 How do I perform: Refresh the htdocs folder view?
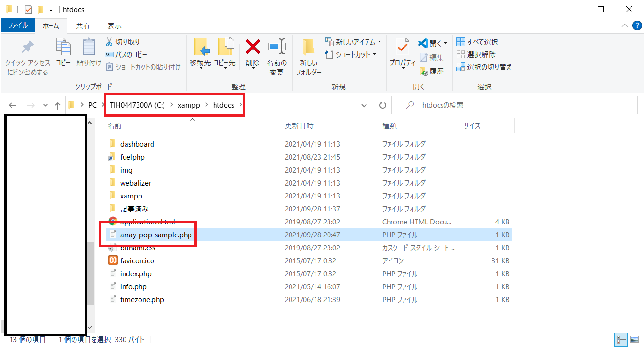click(x=383, y=105)
